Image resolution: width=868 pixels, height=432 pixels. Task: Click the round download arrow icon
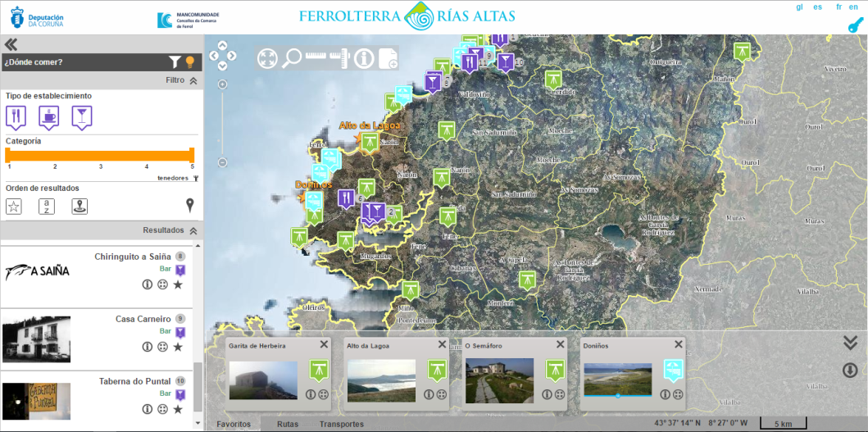[850, 370]
